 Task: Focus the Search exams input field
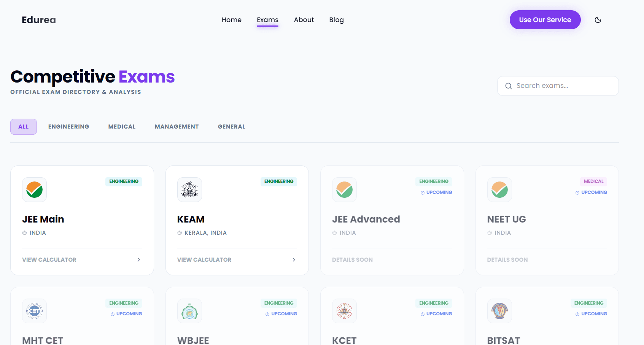pyautogui.click(x=558, y=86)
